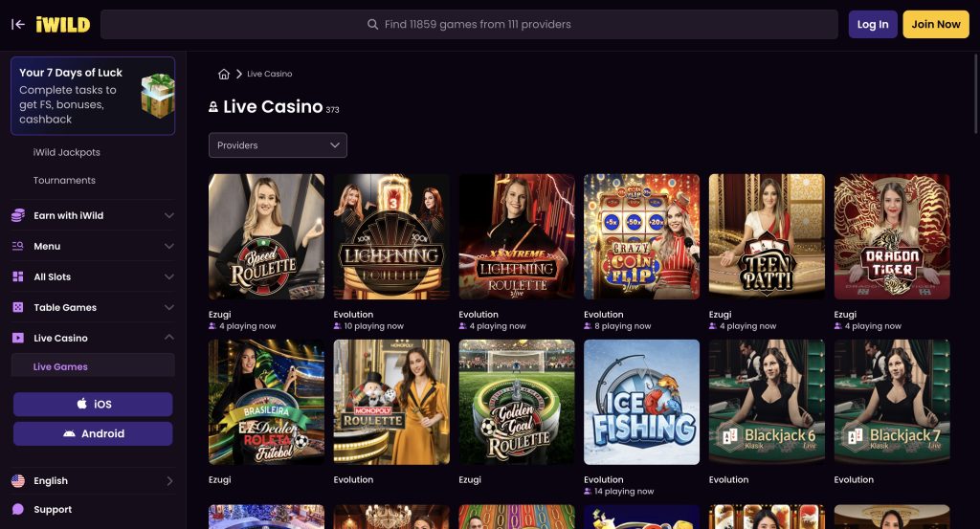The image size is (980, 529).
Task: Collapse the Live Casino sidebar section
Action: (168, 338)
